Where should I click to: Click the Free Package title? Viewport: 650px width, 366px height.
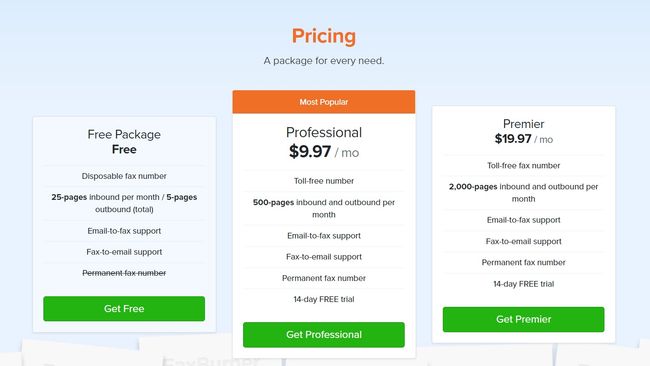[x=124, y=134]
